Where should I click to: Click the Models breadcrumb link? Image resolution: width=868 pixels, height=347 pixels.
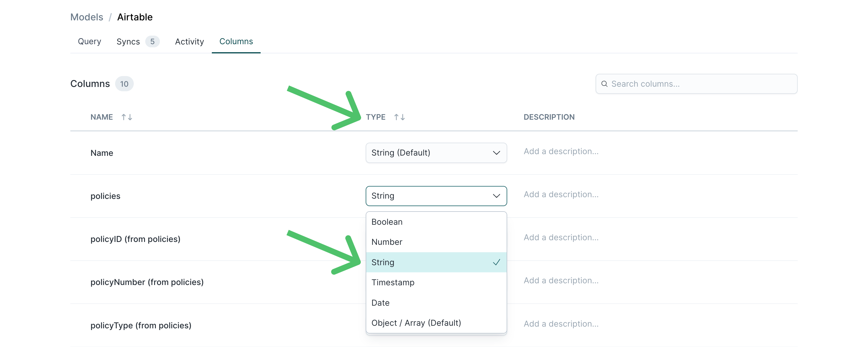(87, 17)
